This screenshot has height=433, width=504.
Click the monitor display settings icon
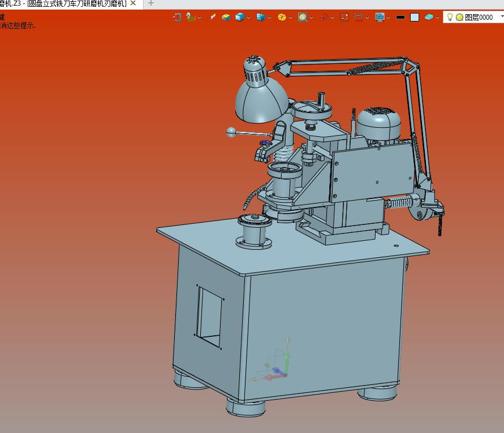point(380,17)
